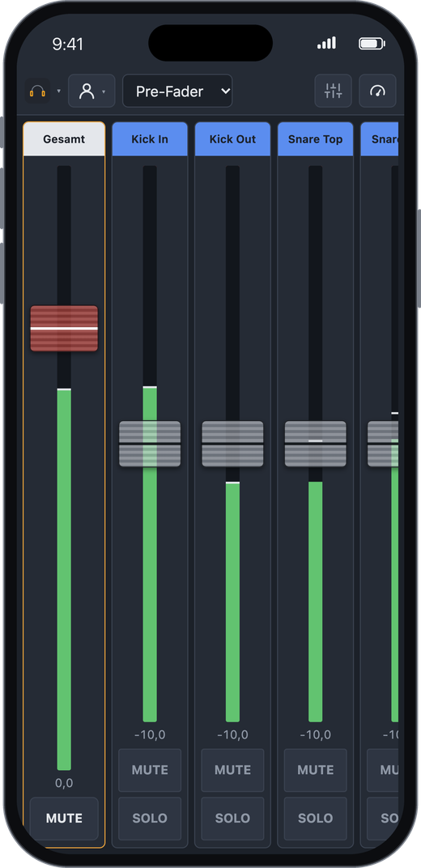Click the cellular signal bars in the status bar
The height and width of the screenshot is (868, 421).
[326, 43]
